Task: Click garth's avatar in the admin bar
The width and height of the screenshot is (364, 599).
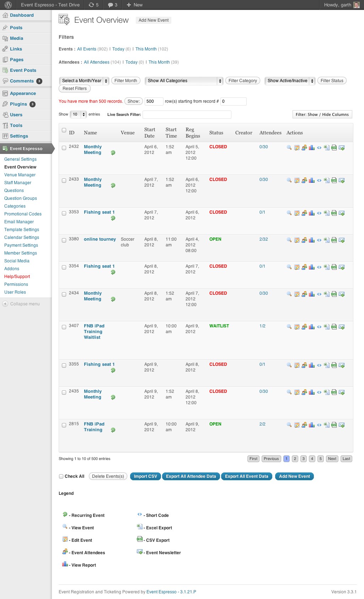Action: click(x=357, y=5)
